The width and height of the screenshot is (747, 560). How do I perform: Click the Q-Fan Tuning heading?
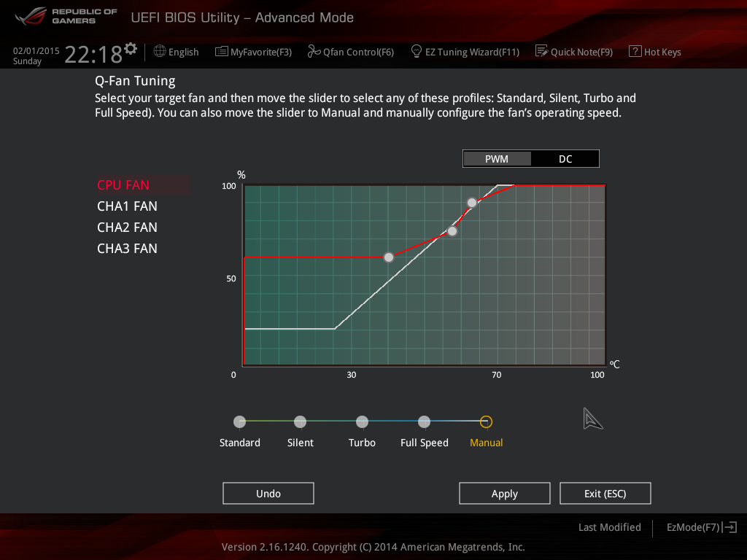[x=135, y=81]
